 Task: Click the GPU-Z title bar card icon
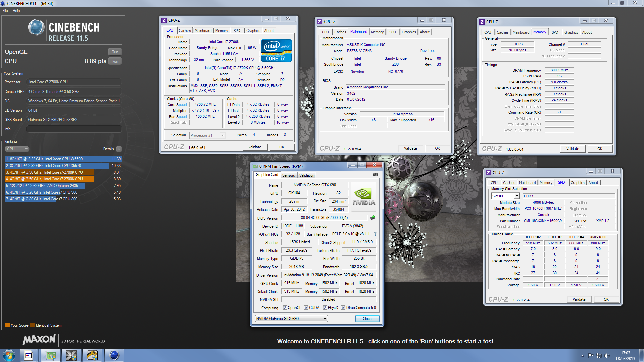255,166
